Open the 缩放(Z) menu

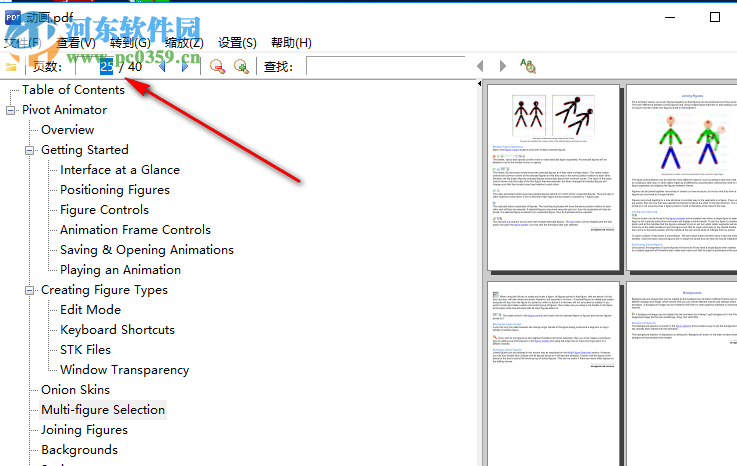[x=184, y=43]
